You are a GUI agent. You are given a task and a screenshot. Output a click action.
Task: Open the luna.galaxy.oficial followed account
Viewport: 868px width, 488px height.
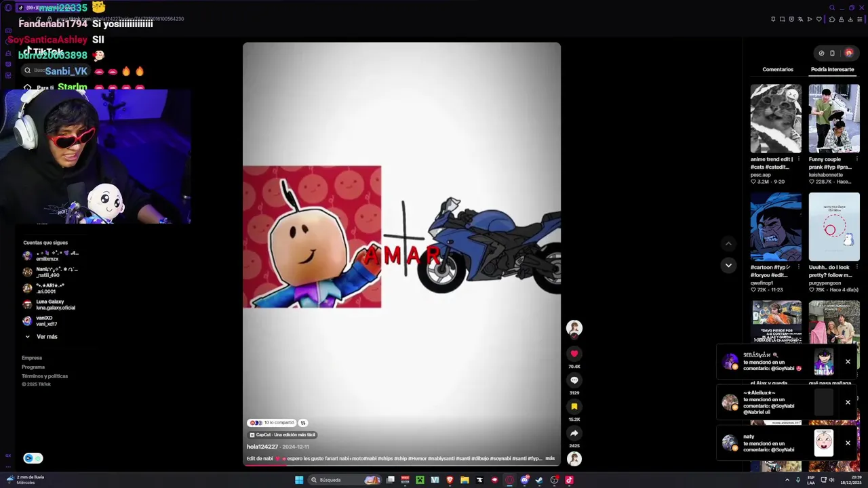click(x=50, y=305)
